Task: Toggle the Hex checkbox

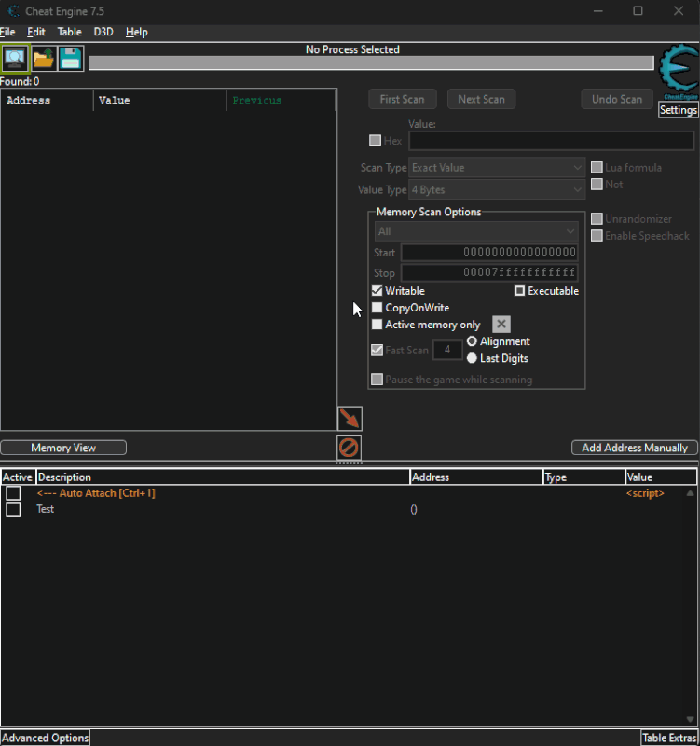Action: 375,141
